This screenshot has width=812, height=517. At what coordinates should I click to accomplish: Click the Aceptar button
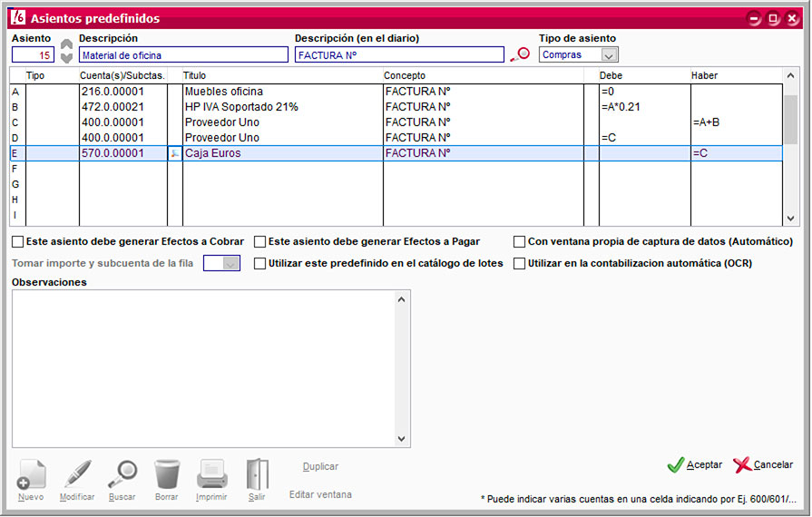(x=694, y=464)
